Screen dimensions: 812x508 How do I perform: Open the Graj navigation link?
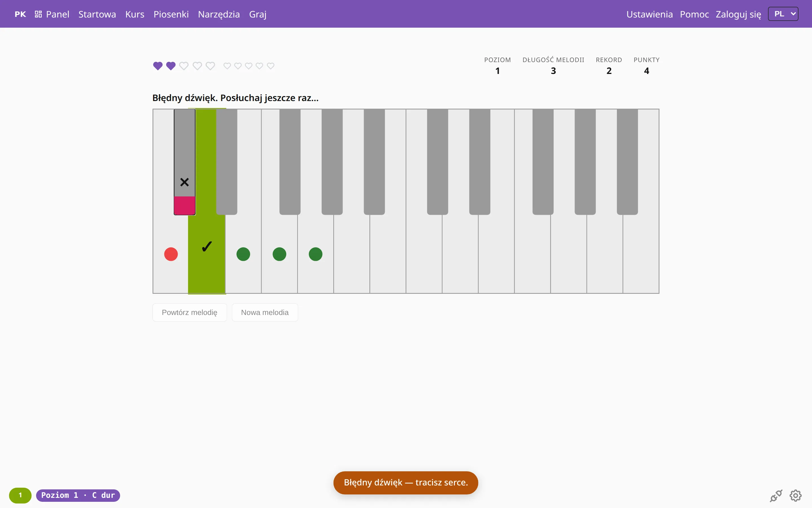258,14
